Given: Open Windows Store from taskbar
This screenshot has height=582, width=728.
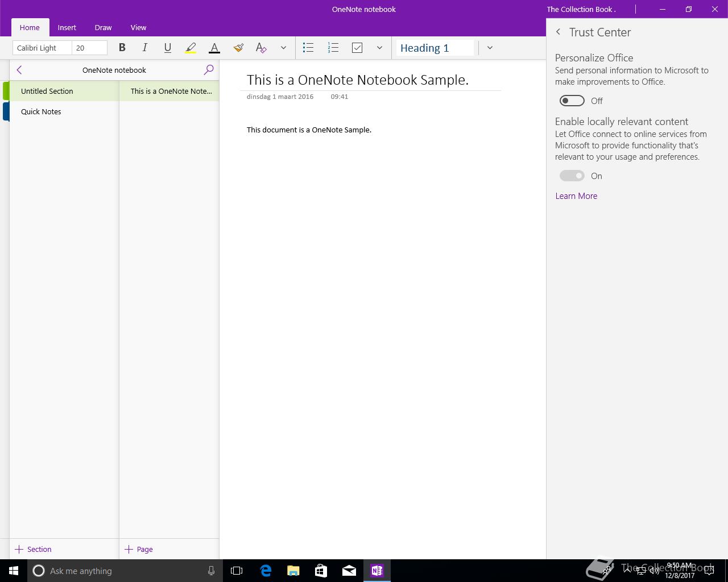Looking at the screenshot, I should click(321, 571).
